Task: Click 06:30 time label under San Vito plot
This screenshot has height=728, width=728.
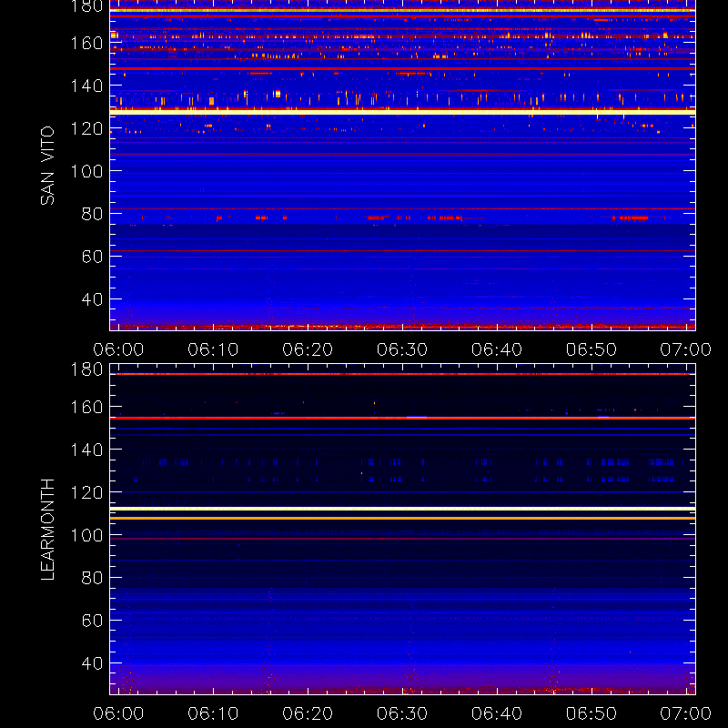Action: [x=402, y=349]
